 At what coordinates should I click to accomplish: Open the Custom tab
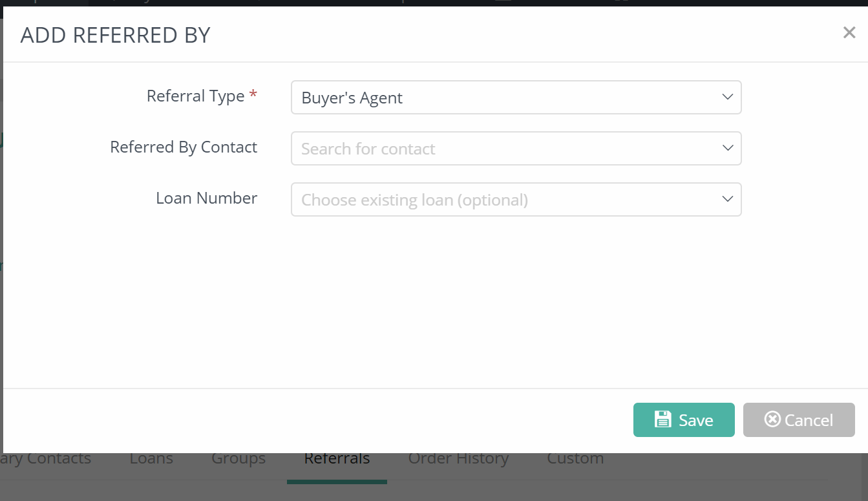click(x=575, y=458)
